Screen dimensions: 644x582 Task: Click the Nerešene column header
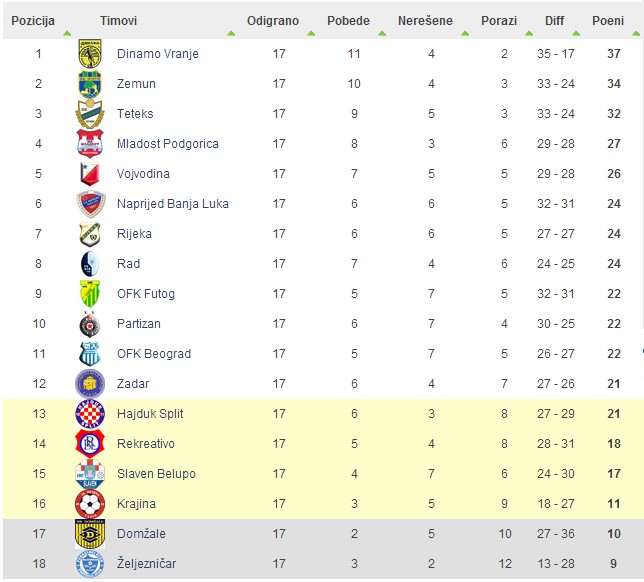(x=425, y=21)
